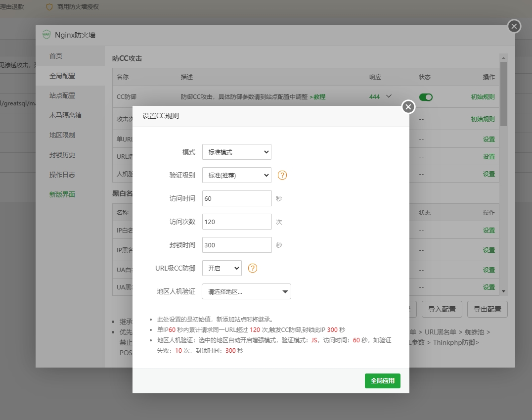Click the 导出配置 button
The width and height of the screenshot is (532, 420).
[x=487, y=309]
